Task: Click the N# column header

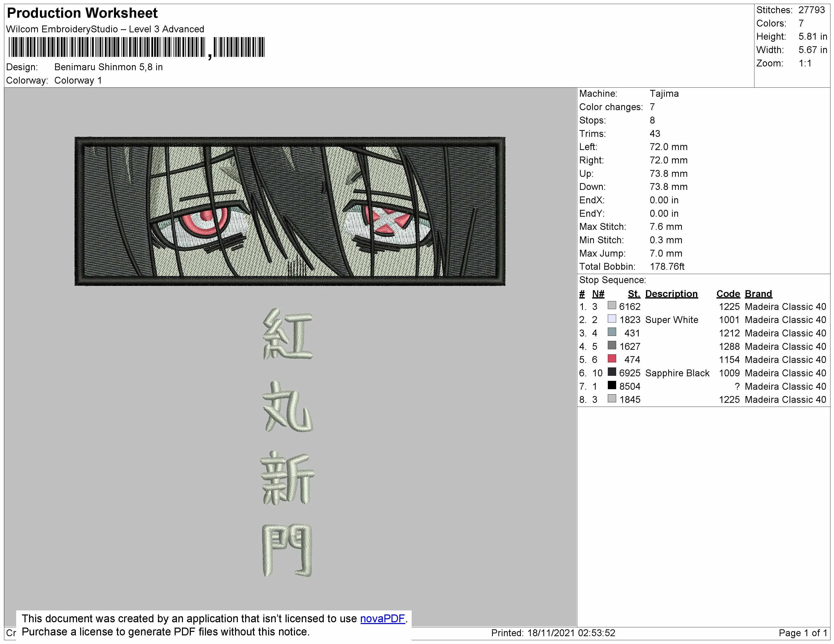Action: coord(598,294)
